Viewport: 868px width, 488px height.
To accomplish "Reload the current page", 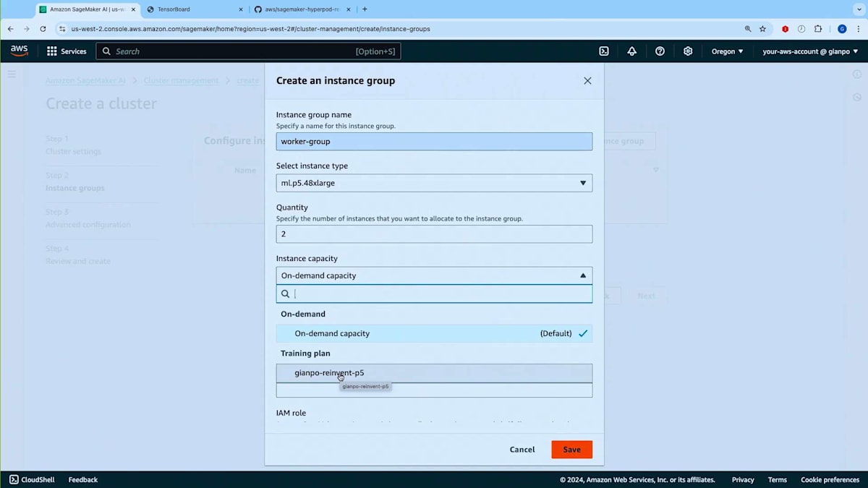I will click(43, 29).
